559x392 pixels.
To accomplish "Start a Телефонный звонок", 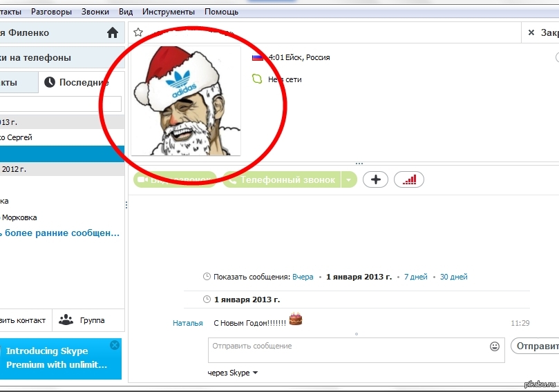I will (x=283, y=180).
